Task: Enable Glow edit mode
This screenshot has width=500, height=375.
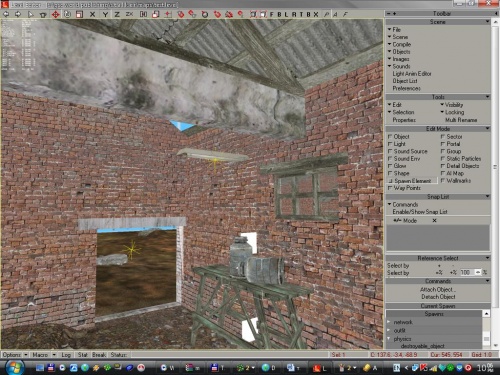Action: pos(397,166)
